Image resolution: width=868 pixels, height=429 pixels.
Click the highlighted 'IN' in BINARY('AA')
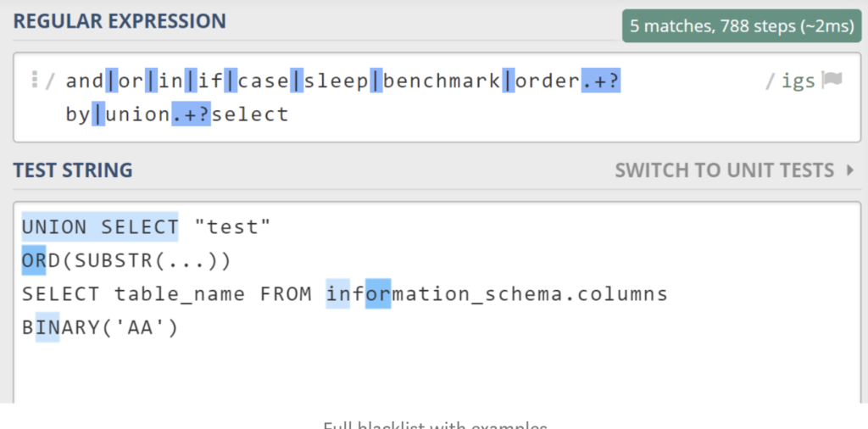coord(47,327)
